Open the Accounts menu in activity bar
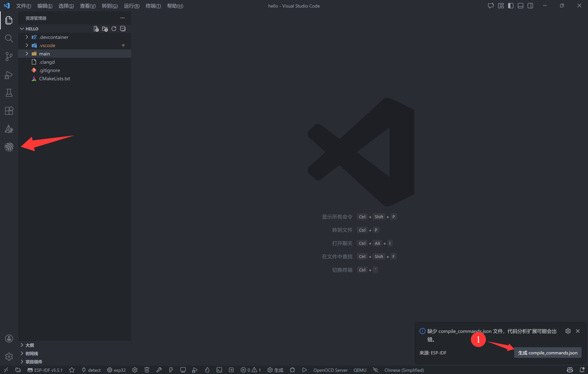 click(9, 338)
